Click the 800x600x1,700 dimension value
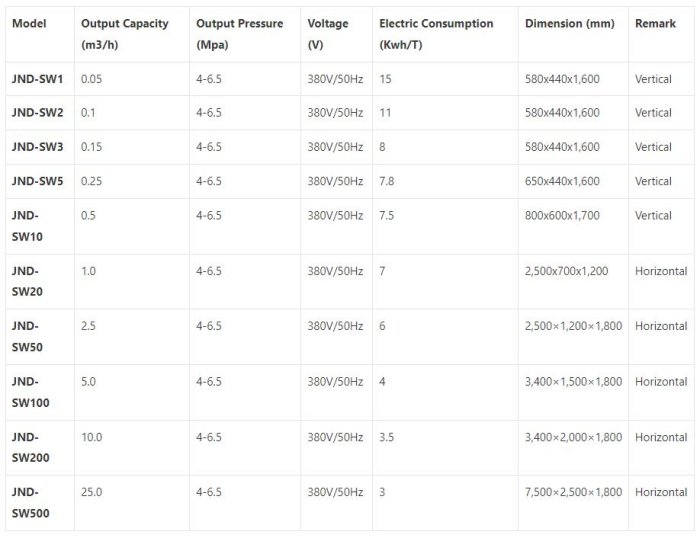Viewport: 700px width, 538px height. (x=562, y=215)
